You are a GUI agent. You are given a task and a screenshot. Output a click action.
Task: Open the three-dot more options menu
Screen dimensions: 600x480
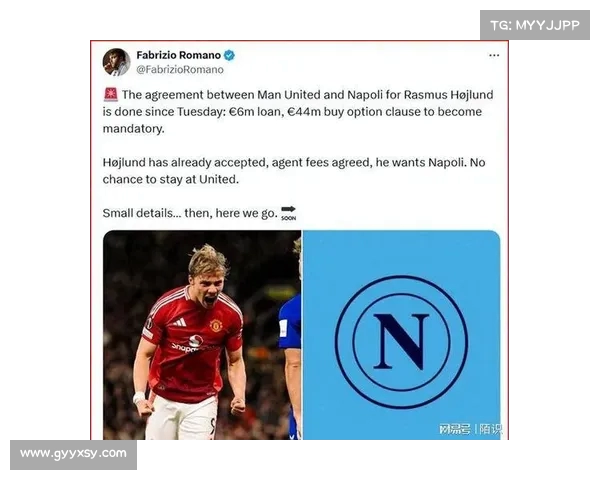pyautogui.click(x=494, y=56)
